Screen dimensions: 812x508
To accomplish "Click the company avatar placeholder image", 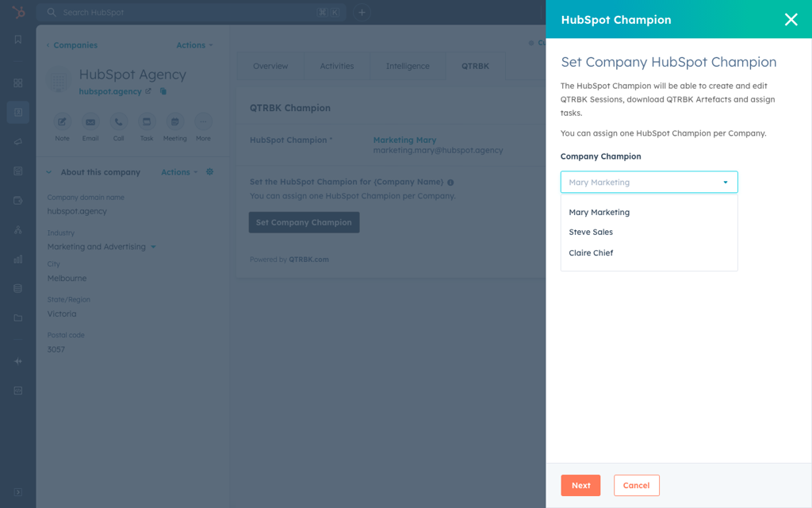I will (59, 81).
